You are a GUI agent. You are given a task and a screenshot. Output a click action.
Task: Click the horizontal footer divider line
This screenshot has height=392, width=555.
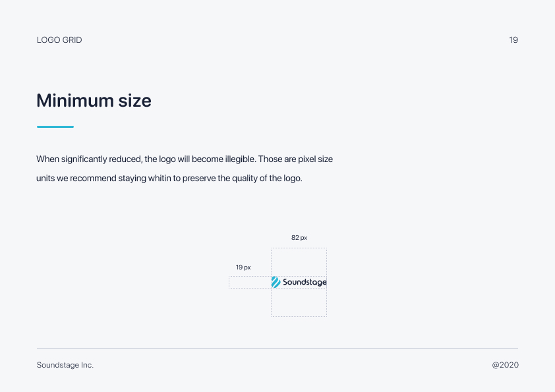277,349
